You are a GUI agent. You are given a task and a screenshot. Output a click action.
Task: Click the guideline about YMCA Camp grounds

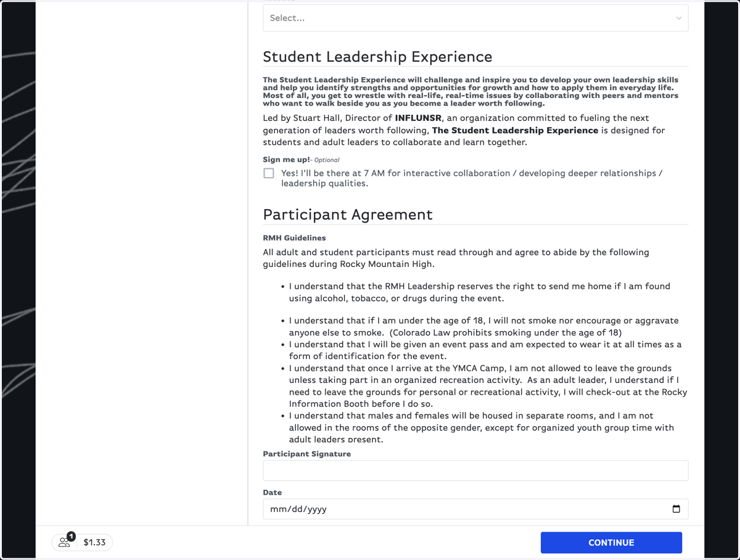coord(488,386)
